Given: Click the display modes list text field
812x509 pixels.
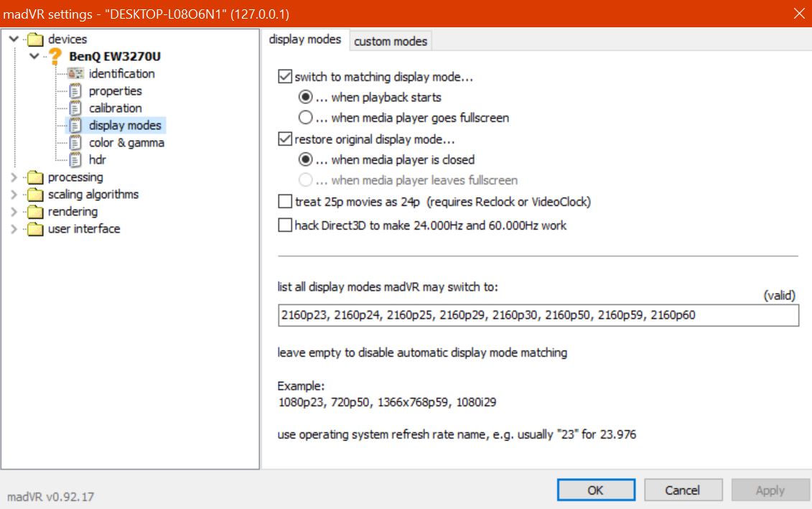Looking at the screenshot, I should point(538,315).
